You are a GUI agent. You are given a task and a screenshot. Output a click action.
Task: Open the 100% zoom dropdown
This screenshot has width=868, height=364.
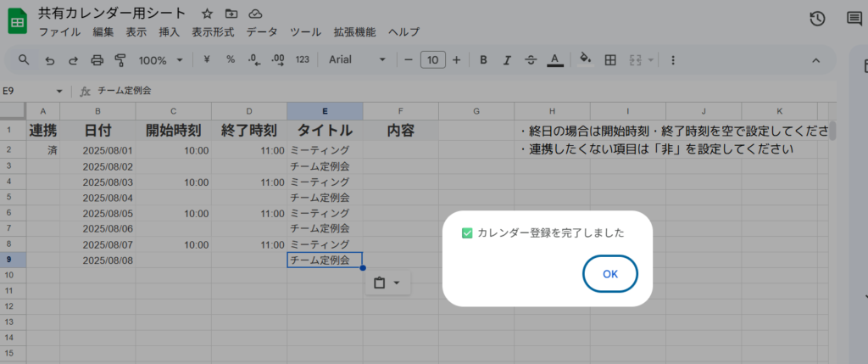[160, 60]
